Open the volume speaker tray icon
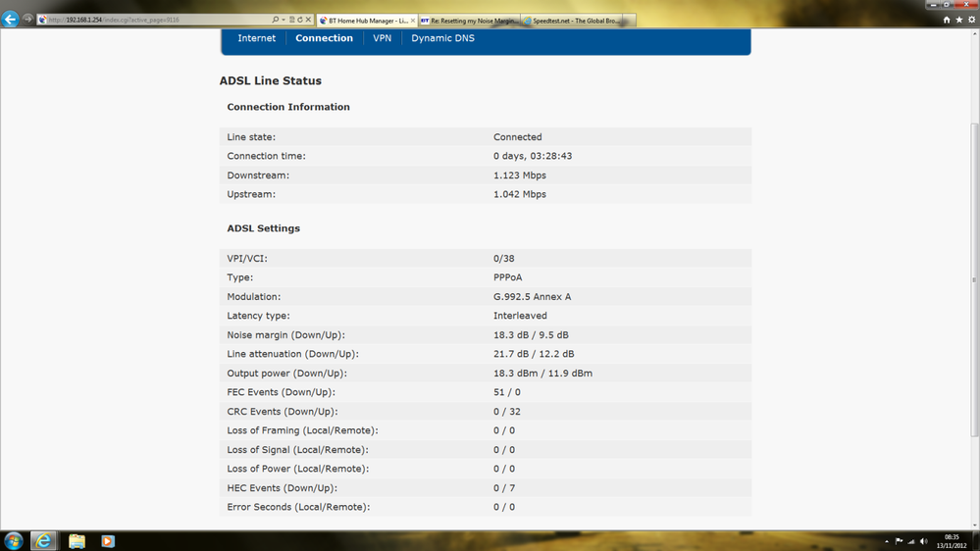The height and width of the screenshot is (551, 980). click(924, 541)
